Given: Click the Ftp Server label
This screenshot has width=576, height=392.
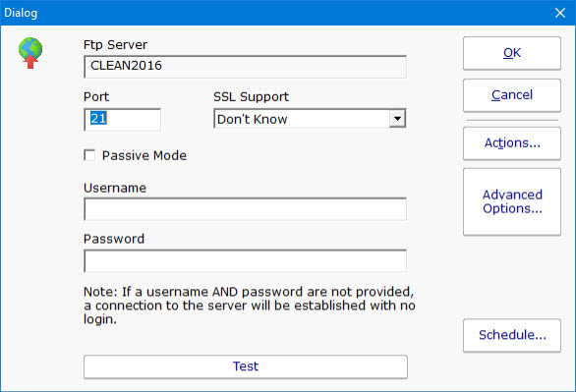Looking at the screenshot, I should tap(115, 45).
